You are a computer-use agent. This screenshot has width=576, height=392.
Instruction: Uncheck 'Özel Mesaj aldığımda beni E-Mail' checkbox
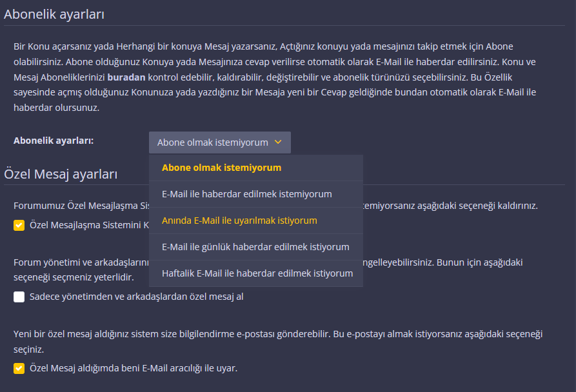point(19,368)
